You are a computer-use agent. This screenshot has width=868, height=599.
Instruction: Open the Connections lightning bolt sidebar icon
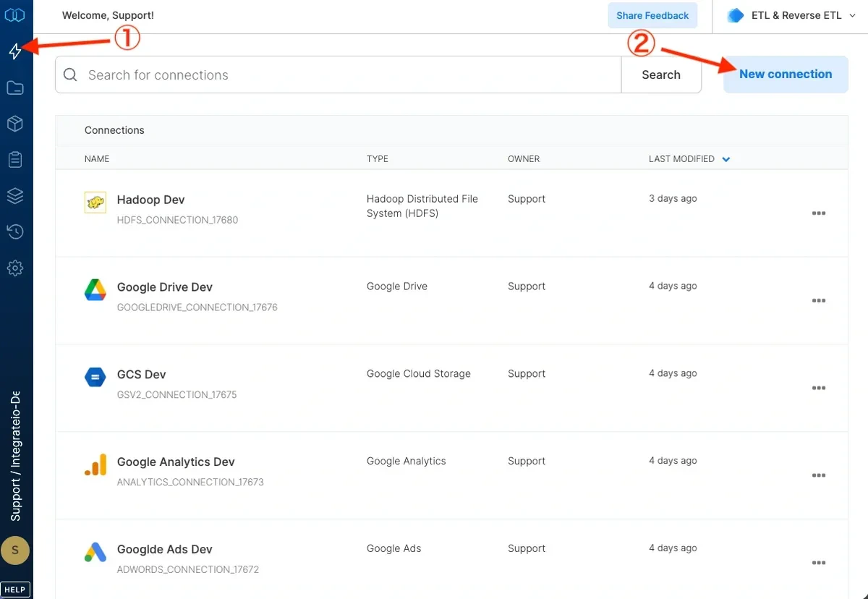point(15,51)
